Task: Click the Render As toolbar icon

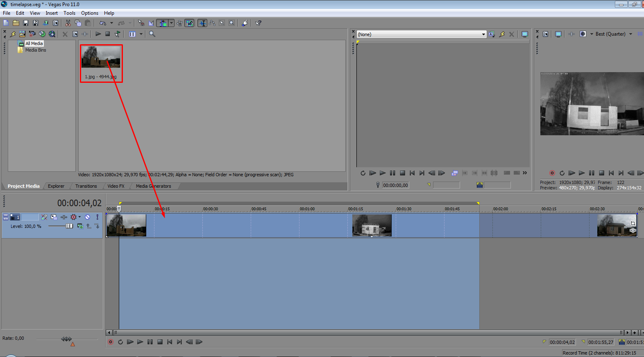Action: [45, 23]
